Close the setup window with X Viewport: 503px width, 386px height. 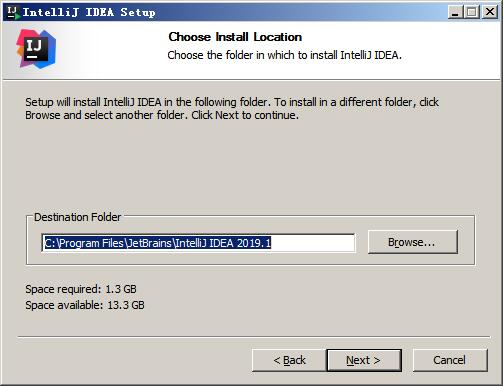(x=490, y=12)
